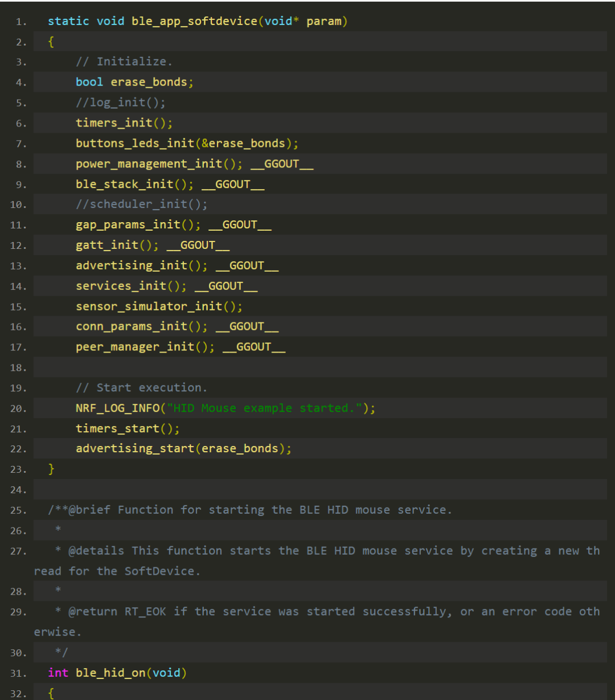The image size is (615, 700).
Task: Click the __GGOUT__ after power_management_init
Action: (x=282, y=164)
